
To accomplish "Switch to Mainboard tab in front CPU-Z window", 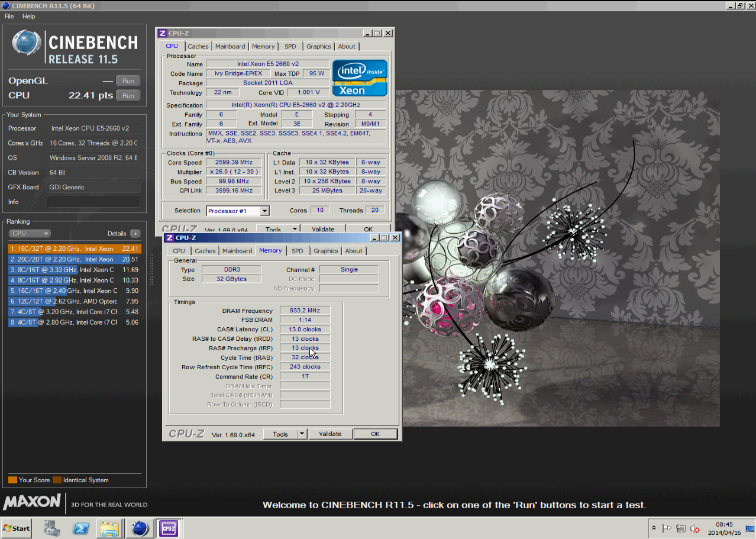I will coord(237,251).
